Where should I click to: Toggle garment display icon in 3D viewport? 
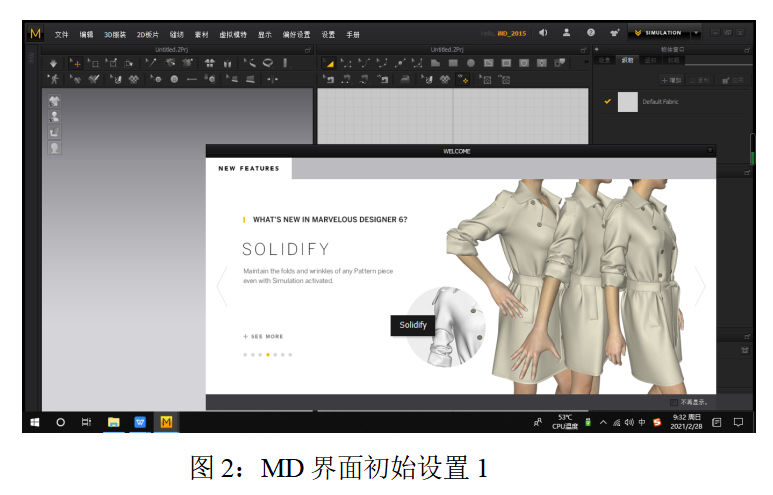[x=54, y=101]
